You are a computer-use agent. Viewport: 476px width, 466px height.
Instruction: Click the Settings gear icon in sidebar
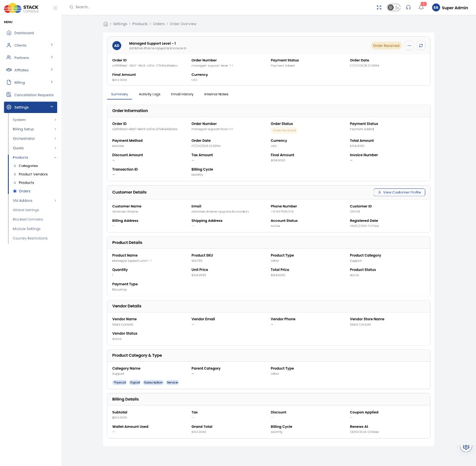coord(9,107)
